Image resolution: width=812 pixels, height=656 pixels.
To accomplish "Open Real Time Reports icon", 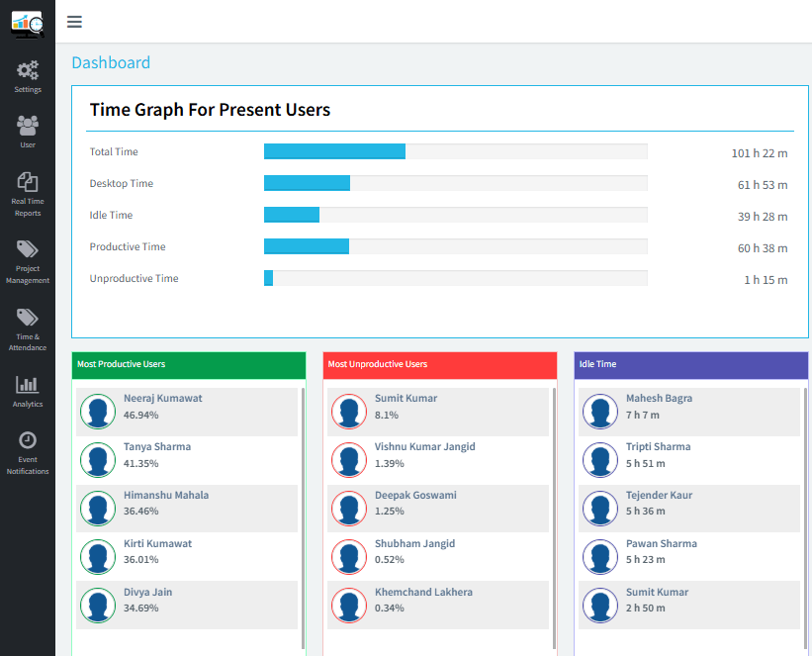I will pos(28,182).
